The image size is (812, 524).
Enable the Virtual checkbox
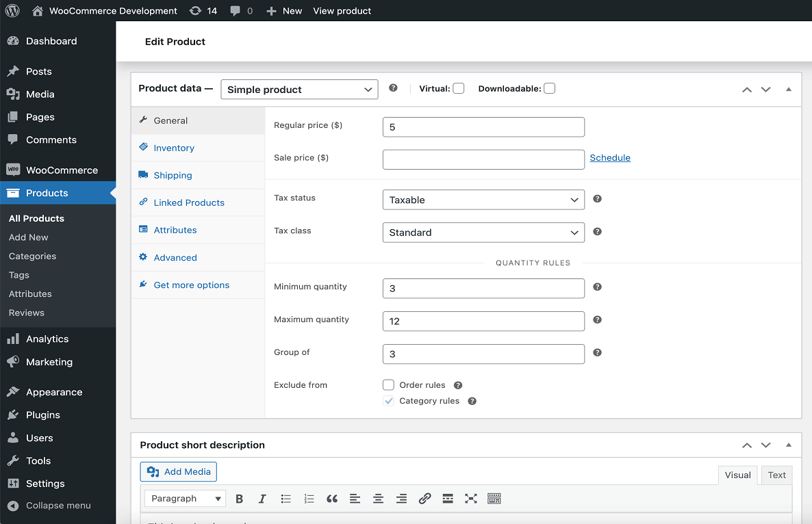tap(459, 88)
